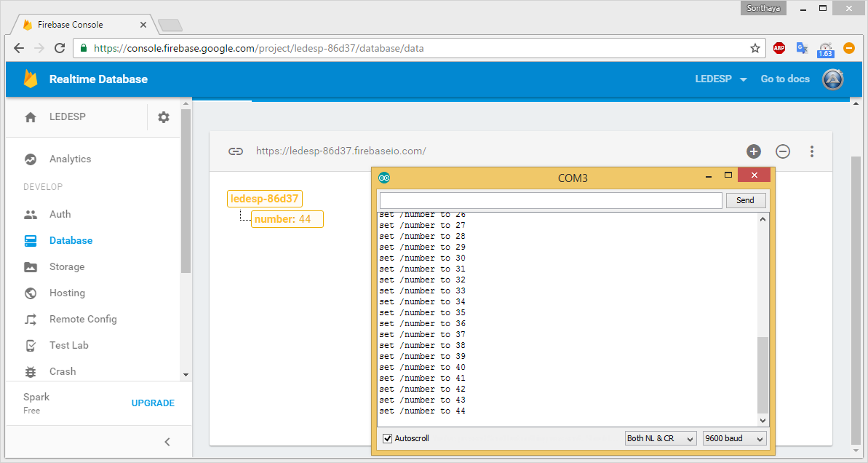Click the Send button in COM3
Viewport: 868px width, 463px height.
coord(745,200)
